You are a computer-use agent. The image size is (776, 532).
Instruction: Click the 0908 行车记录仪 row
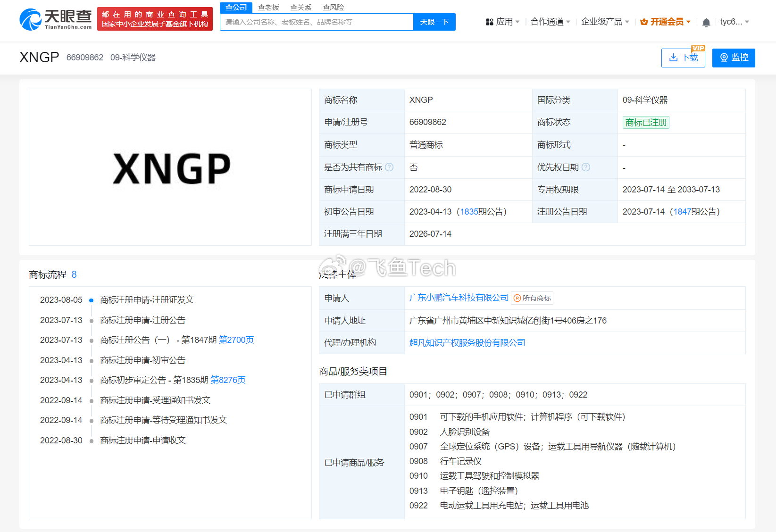coord(445,461)
